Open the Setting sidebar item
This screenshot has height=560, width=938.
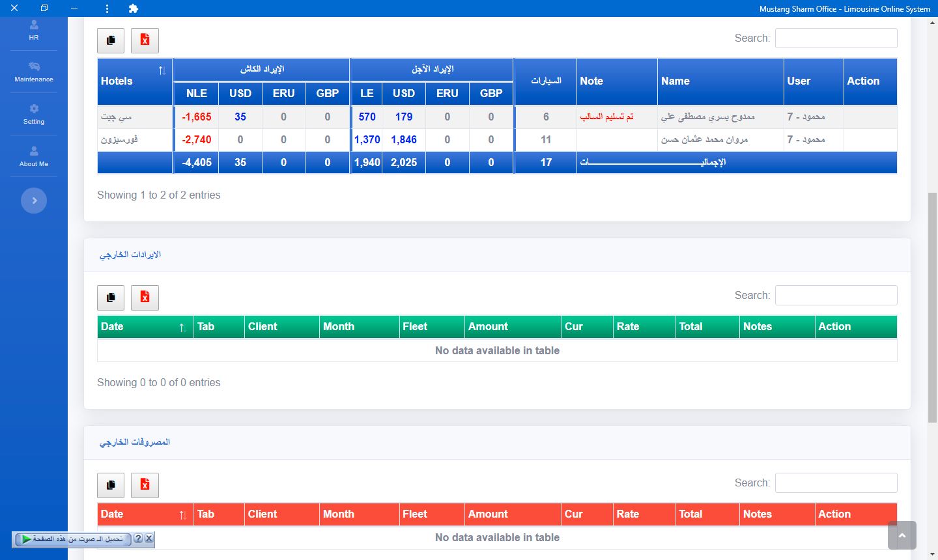[x=34, y=114]
